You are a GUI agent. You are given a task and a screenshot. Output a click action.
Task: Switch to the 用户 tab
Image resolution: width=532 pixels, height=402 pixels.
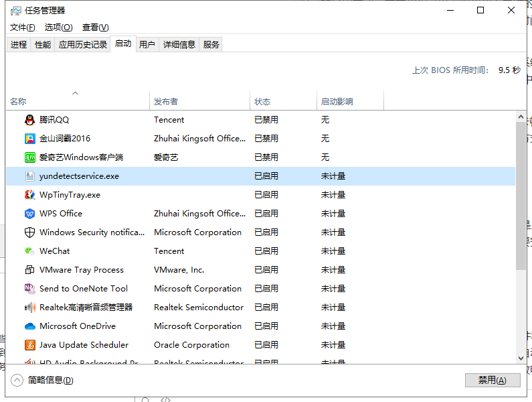tap(147, 44)
